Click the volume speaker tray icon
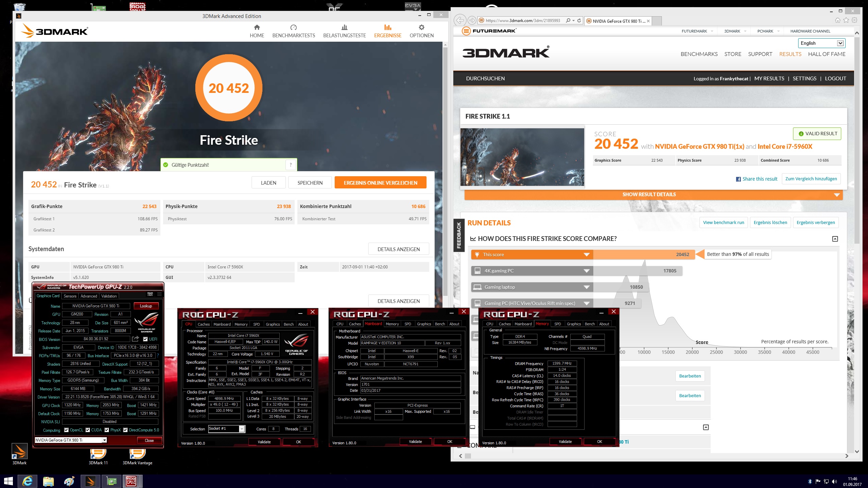Screen dimensions: 868x488 834,482
